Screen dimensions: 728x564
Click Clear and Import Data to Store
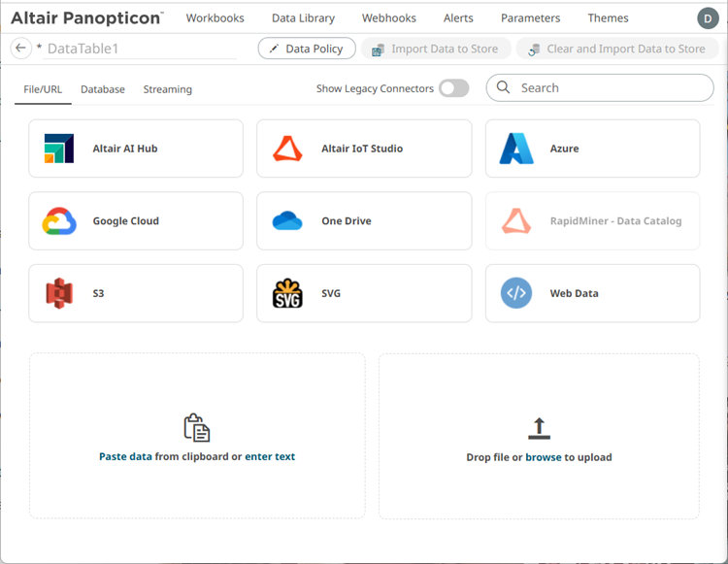point(617,49)
